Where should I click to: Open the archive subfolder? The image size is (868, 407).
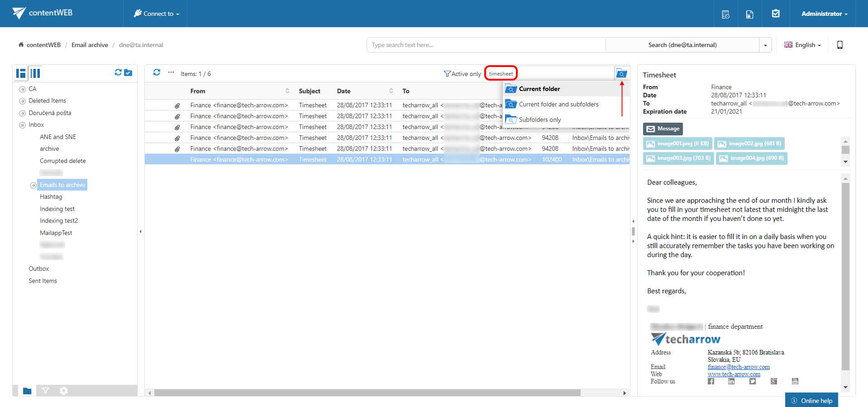49,148
